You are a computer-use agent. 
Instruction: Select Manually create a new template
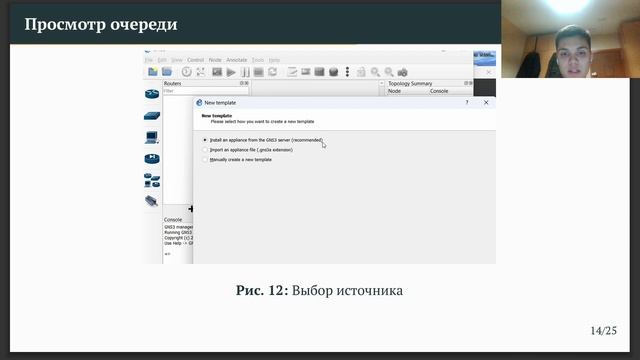[x=237, y=160]
